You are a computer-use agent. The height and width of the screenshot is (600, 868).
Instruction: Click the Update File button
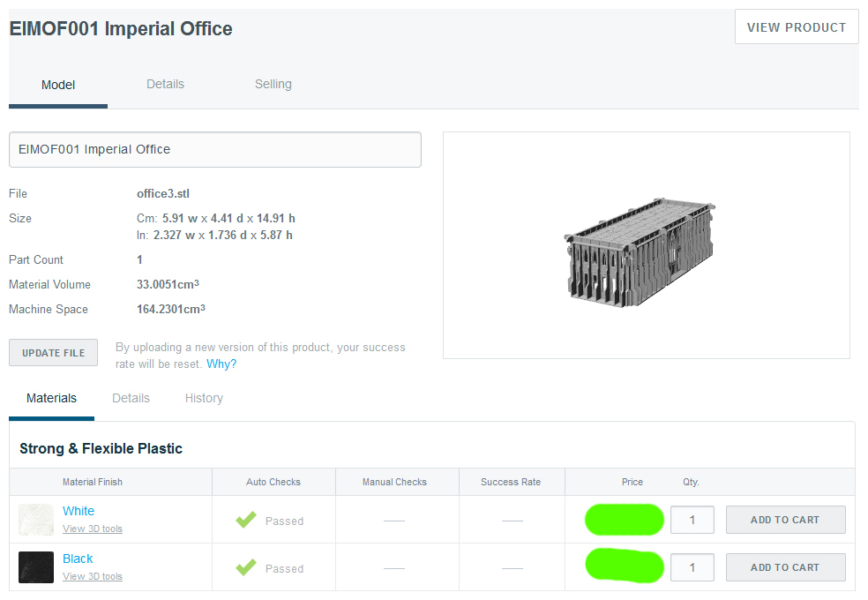(x=54, y=353)
